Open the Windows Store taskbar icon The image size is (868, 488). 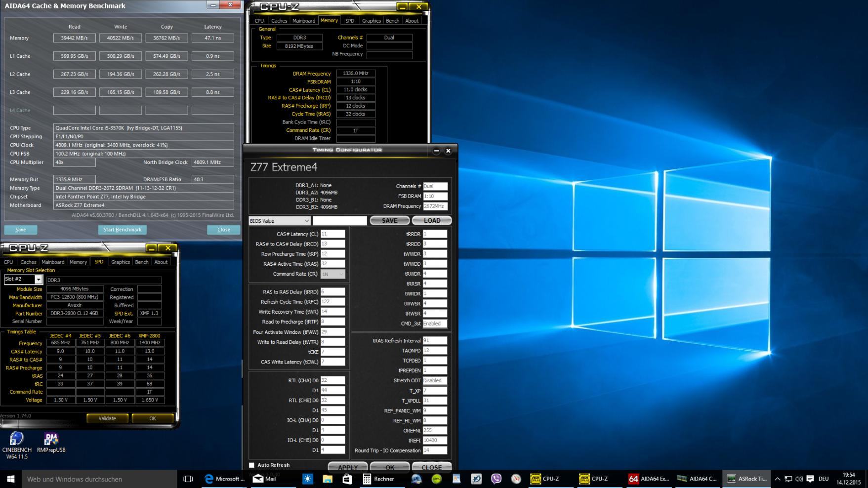347,479
